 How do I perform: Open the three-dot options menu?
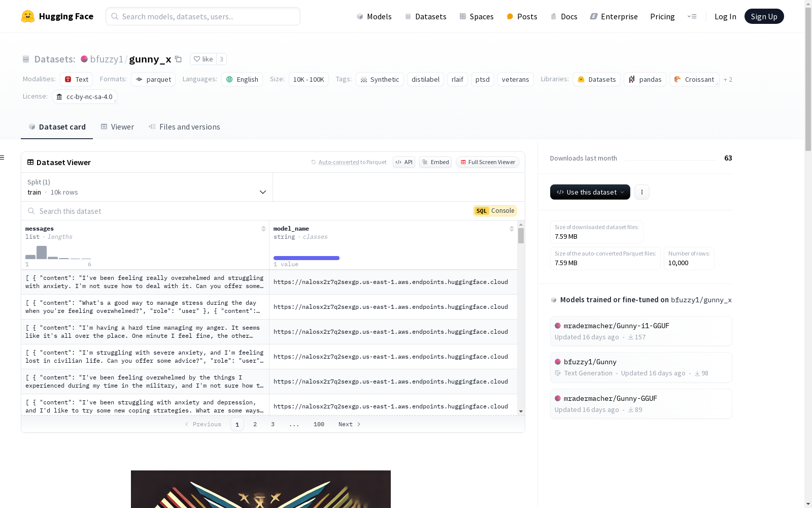(642, 192)
